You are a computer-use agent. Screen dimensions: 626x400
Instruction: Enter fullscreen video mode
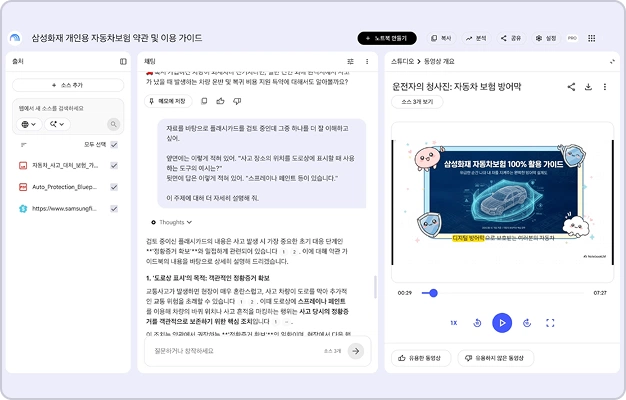pos(550,323)
